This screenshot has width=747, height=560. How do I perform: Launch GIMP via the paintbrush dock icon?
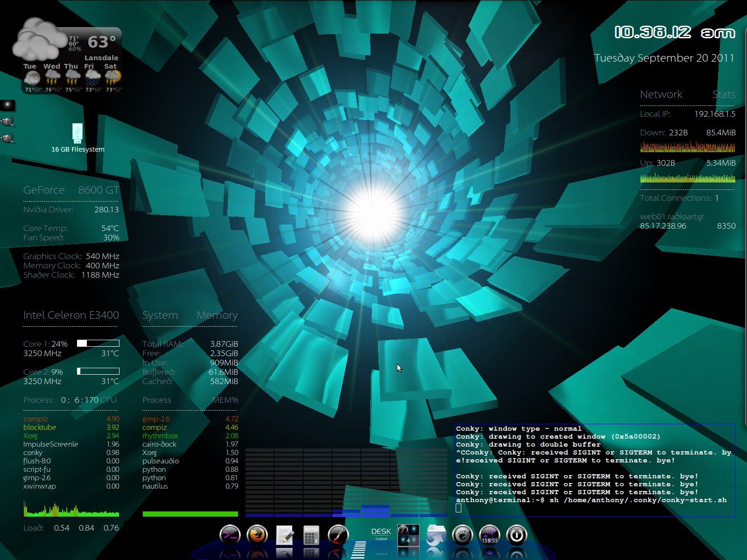[338, 535]
